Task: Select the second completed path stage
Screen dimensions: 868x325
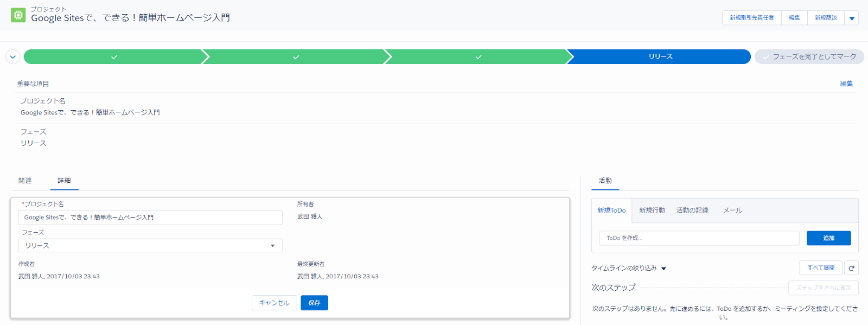Action: tap(296, 56)
